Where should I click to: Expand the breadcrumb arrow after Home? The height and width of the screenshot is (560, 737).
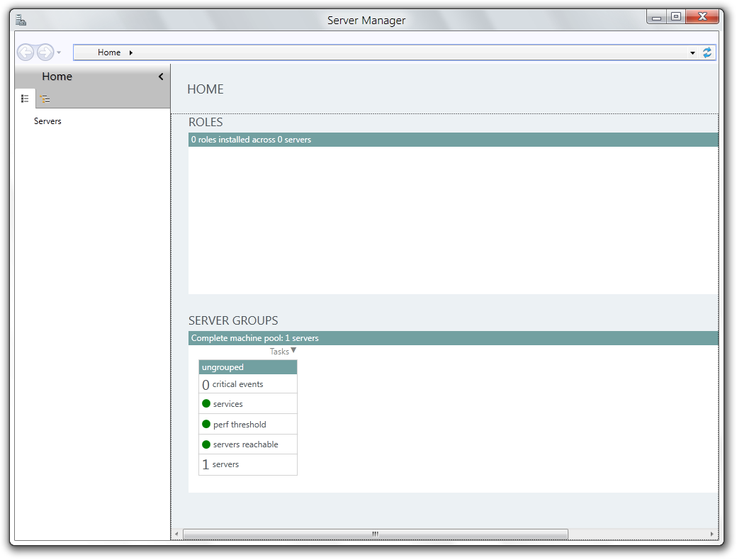tap(130, 52)
